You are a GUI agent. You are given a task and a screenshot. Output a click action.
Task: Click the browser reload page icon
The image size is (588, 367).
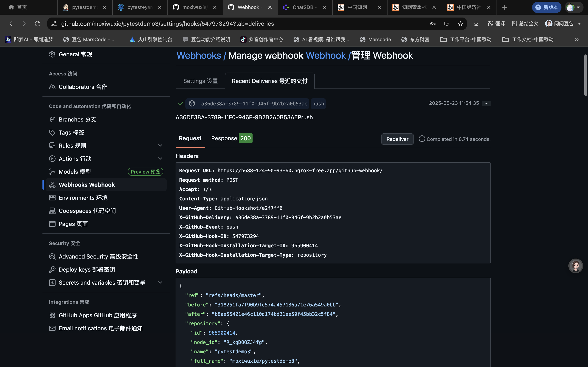(37, 23)
